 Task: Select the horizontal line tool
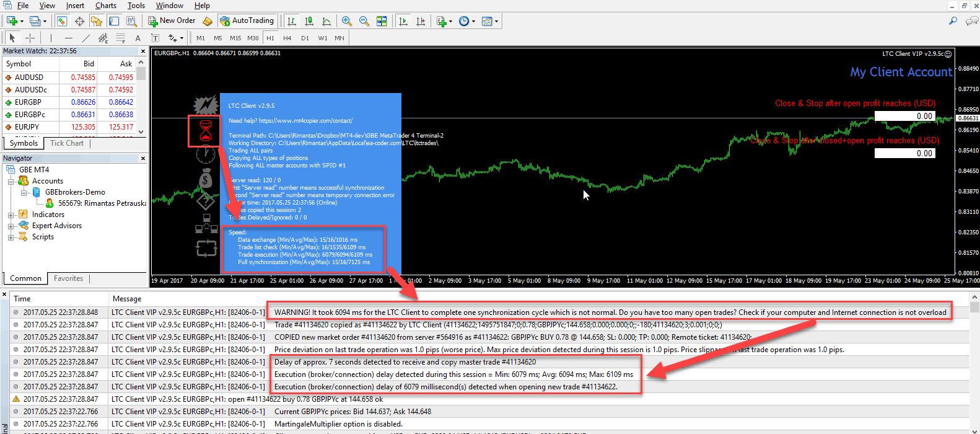coord(68,38)
